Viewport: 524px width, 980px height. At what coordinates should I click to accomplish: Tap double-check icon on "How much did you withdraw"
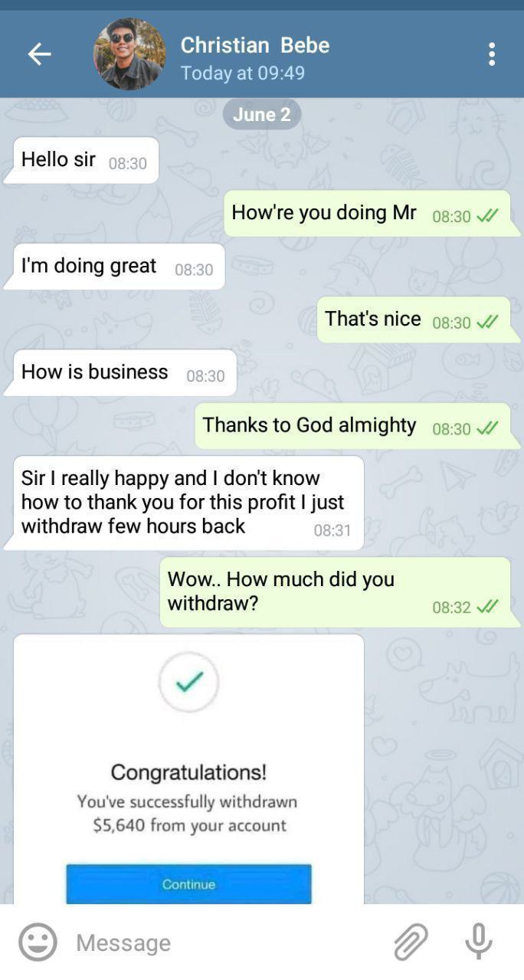[487, 607]
